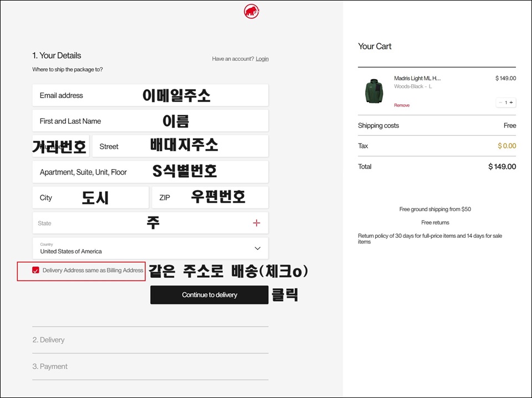
Task: Click the $149.00 Total amount
Action: click(x=502, y=167)
